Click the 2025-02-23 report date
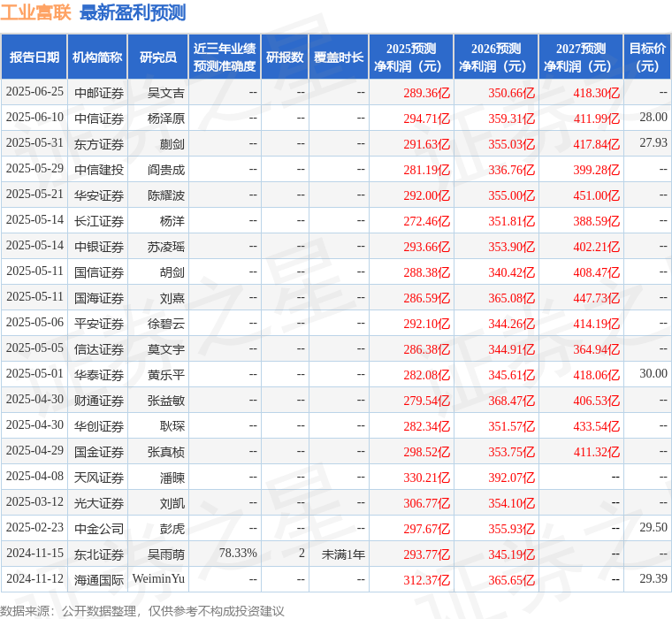 (x=34, y=528)
